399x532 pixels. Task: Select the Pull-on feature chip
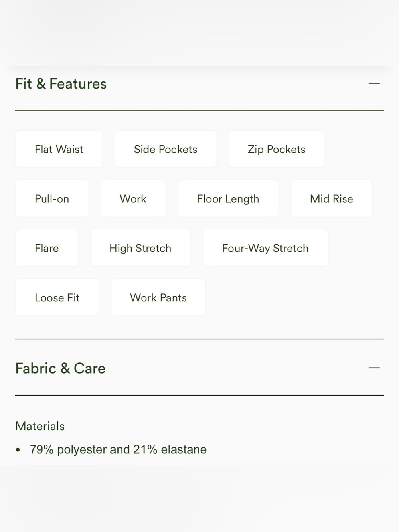[x=52, y=198]
